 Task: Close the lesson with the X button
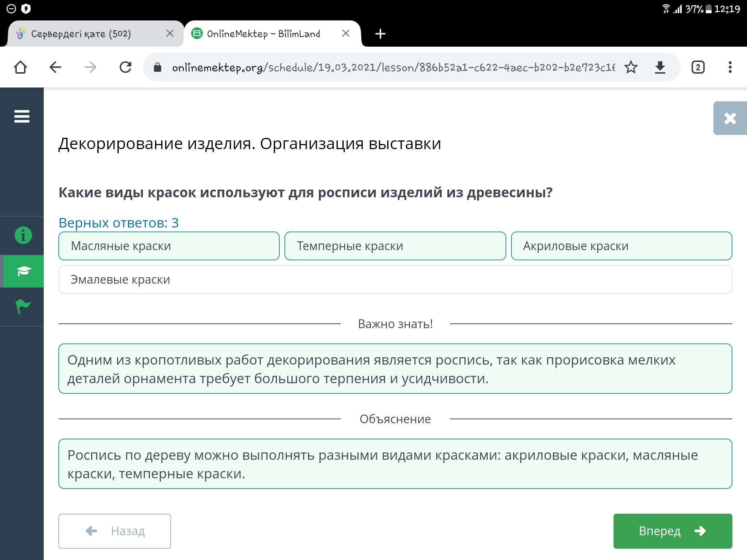[x=730, y=118]
